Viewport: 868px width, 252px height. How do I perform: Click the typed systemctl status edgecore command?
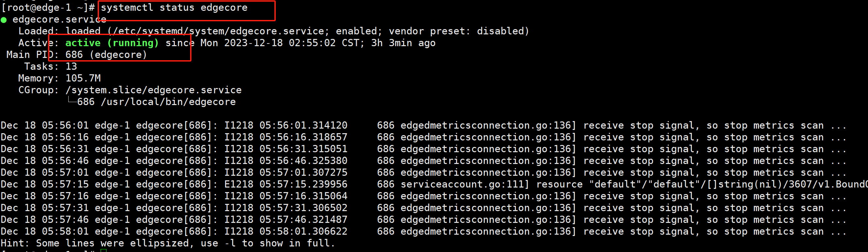pyautogui.click(x=174, y=8)
